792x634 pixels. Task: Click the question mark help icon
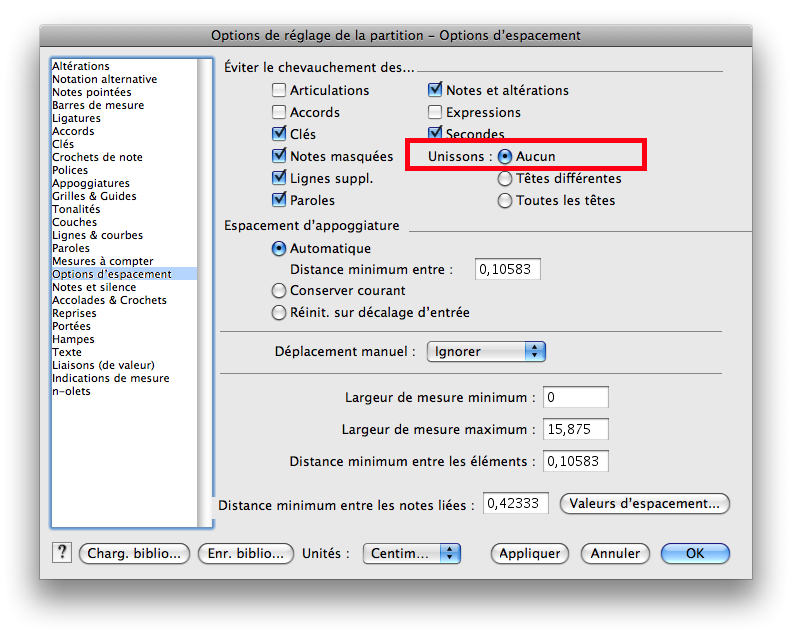pos(61,552)
